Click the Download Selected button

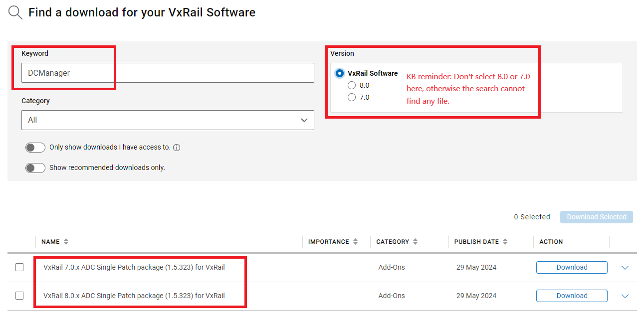(596, 217)
